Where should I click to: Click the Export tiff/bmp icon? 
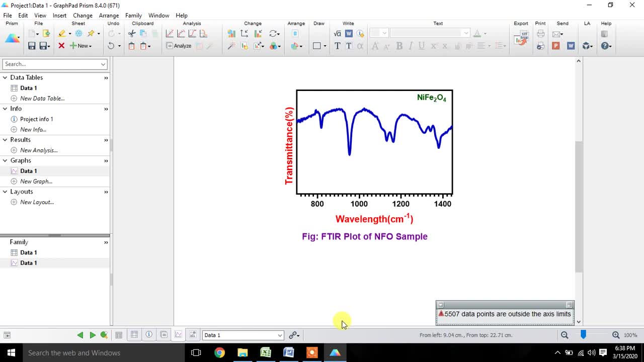[x=521, y=39]
